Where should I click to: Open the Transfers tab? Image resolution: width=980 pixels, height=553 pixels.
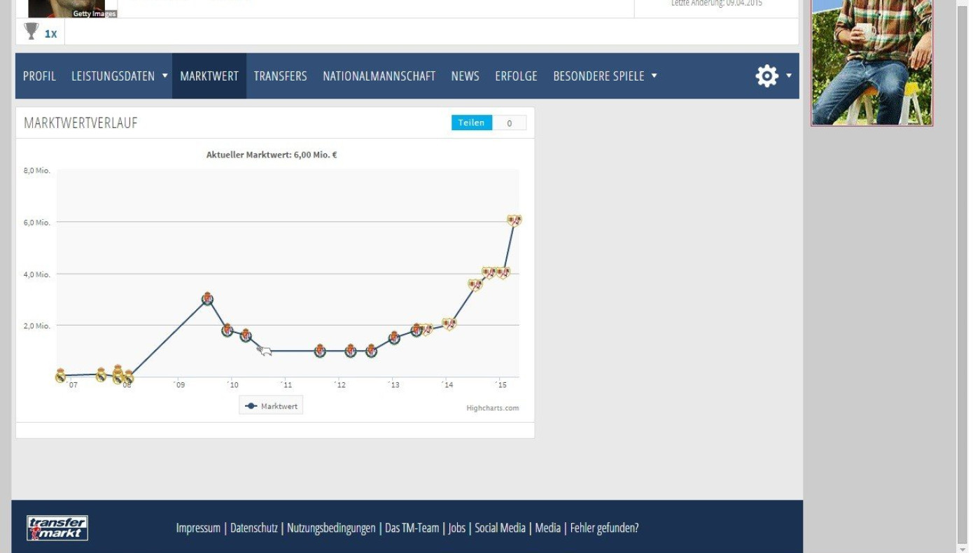[280, 76]
